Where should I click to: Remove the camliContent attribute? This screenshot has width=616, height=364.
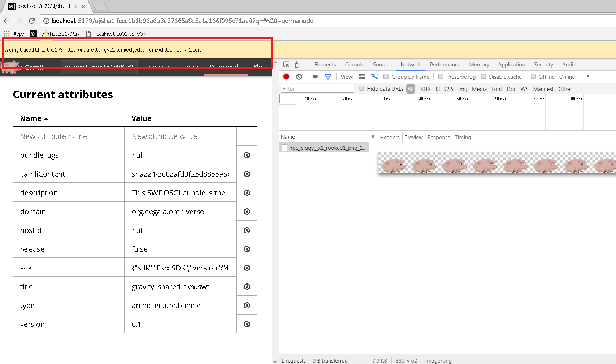coord(247,174)
